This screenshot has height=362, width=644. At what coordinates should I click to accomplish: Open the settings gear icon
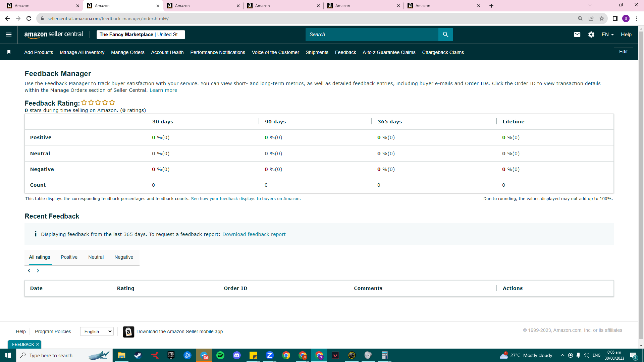[591, 35]
